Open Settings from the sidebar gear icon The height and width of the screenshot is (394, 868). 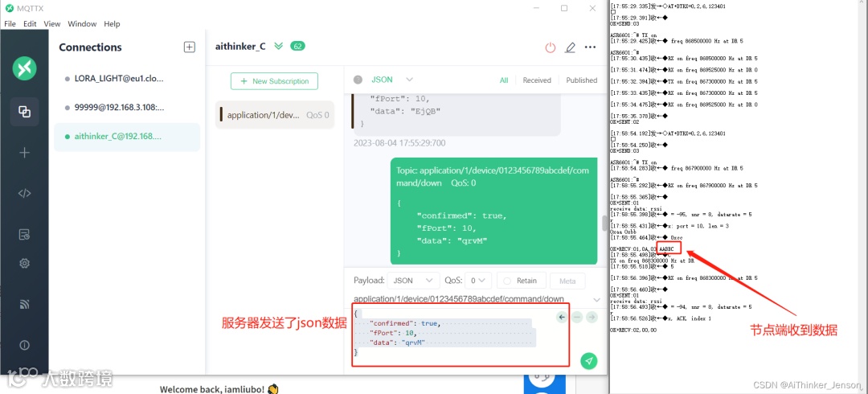24,263
